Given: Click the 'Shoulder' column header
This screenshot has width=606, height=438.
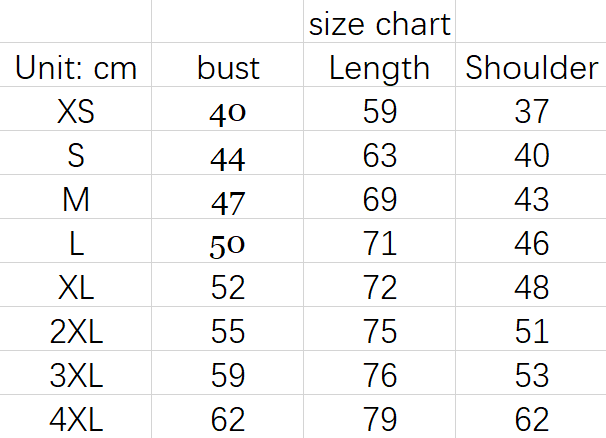Looking at the screenshot, I should (531, 68).
